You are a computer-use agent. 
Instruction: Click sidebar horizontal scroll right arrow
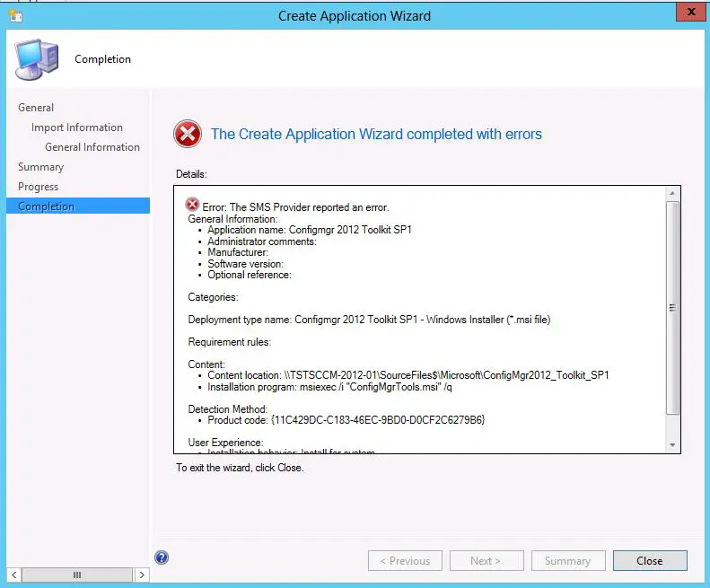click(142, 575)
